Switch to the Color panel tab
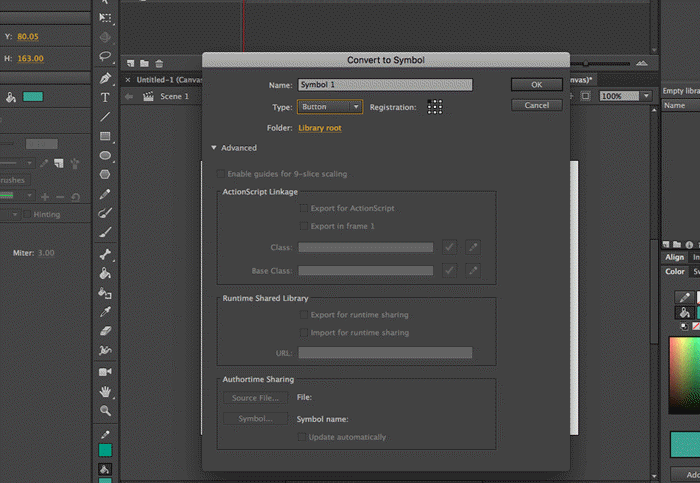Image resolution: width=700 pixels, height=483 pixels. 676,271
